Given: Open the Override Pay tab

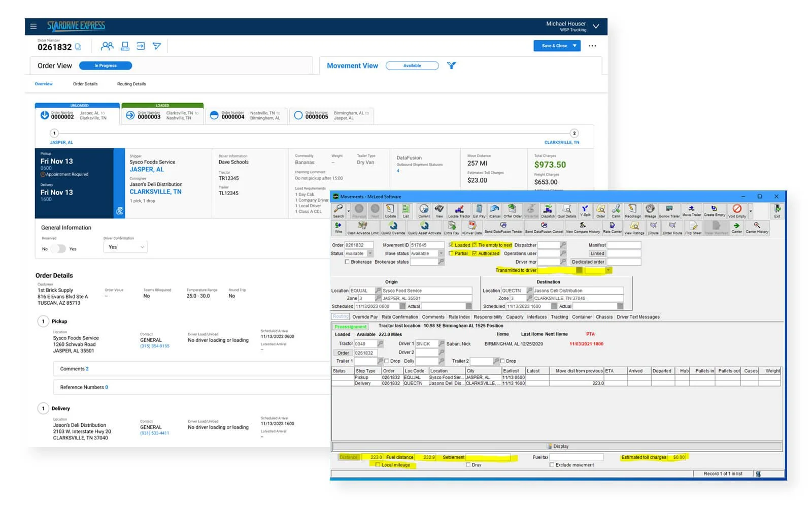Looking at the screenshot, I should click(365, 317).
